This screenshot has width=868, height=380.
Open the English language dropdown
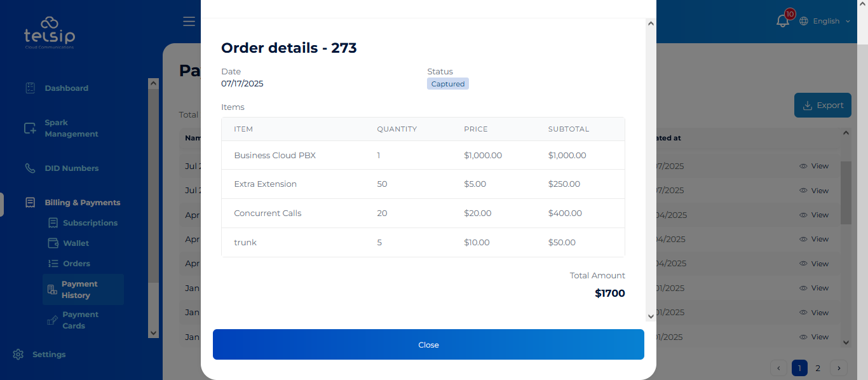[x=825, y=21]
